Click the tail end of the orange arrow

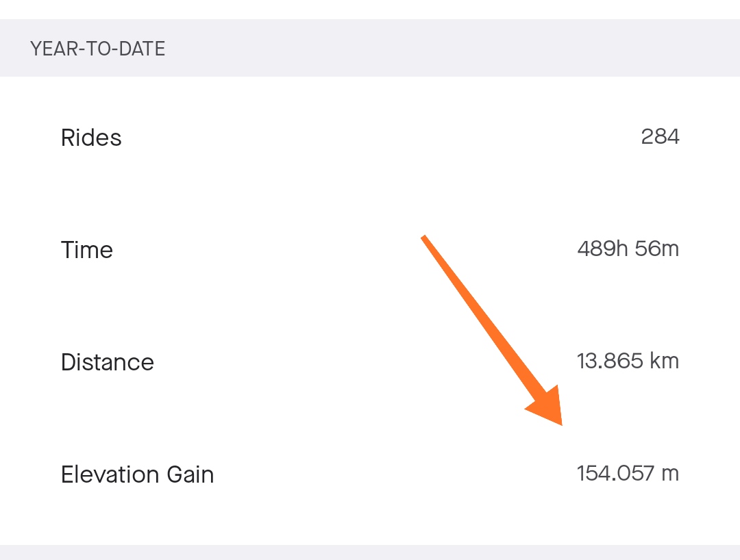(x=426, y=240)
